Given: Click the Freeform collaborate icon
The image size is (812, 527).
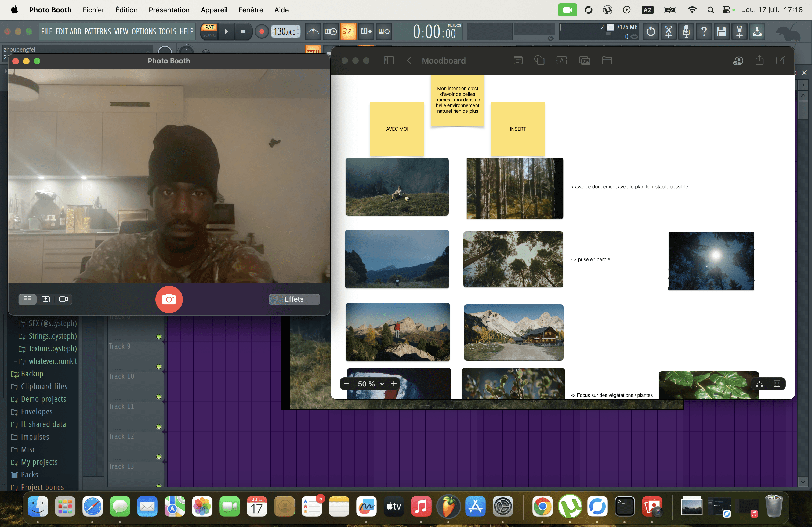Looking at the screenshot, I should (738, 61).
